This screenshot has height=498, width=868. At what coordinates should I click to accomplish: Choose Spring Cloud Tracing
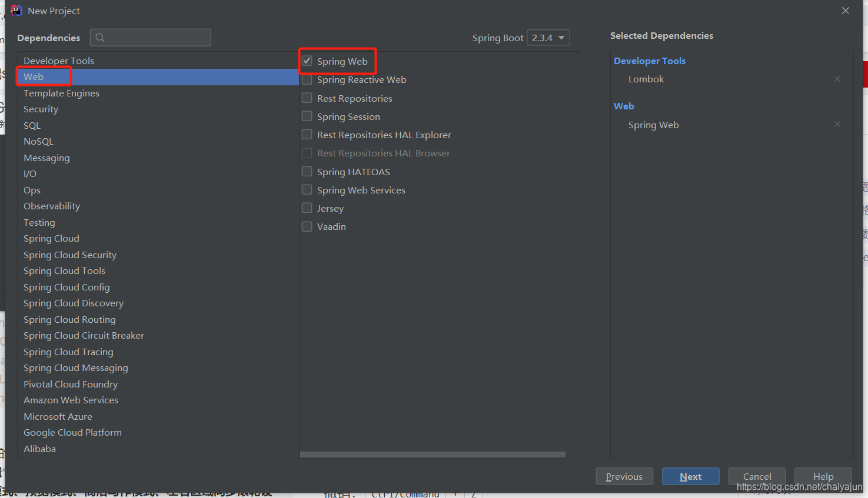[x=158, y=352]
